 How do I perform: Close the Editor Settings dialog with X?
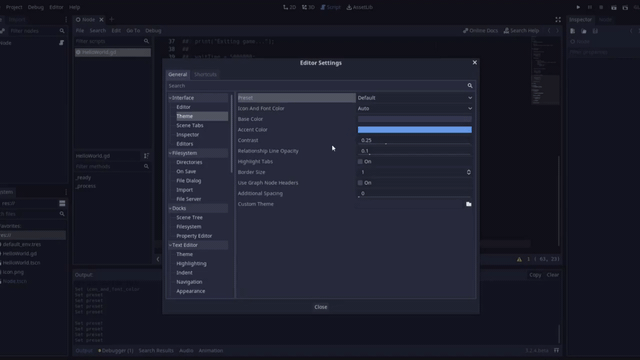coord(474,62)
